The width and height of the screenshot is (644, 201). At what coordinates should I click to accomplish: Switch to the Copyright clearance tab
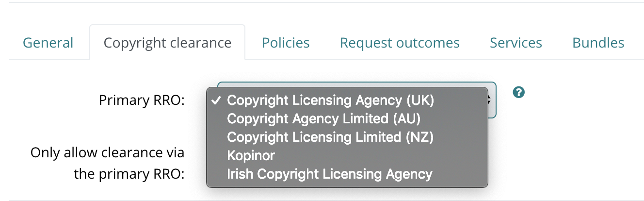[167, 43]
